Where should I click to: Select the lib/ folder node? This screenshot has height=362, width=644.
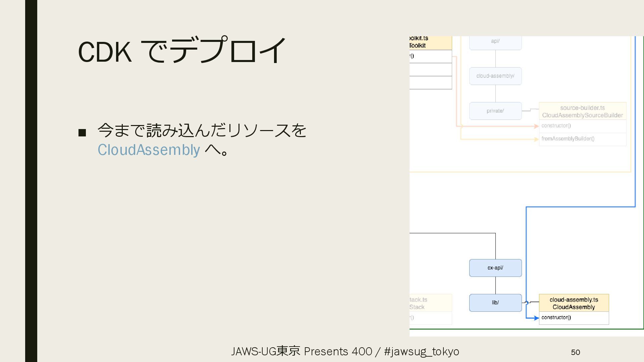click(495, 303)
